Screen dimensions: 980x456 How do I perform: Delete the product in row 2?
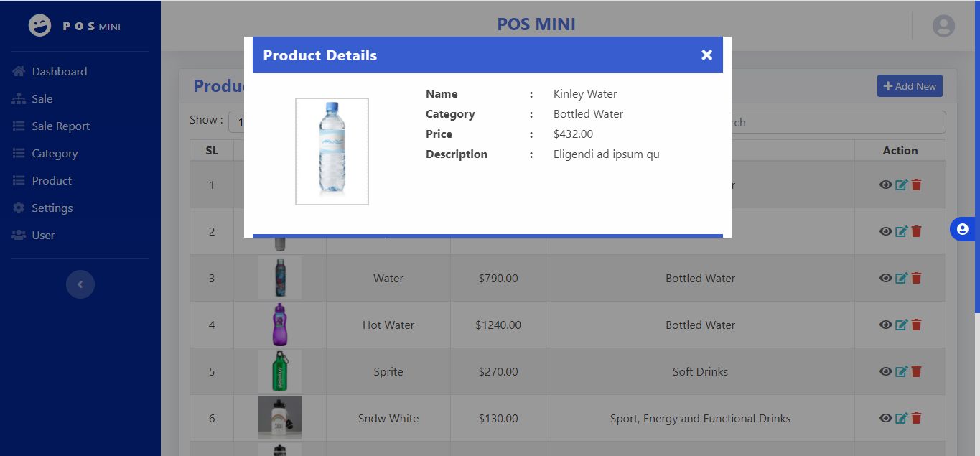[x=916, y=231]
